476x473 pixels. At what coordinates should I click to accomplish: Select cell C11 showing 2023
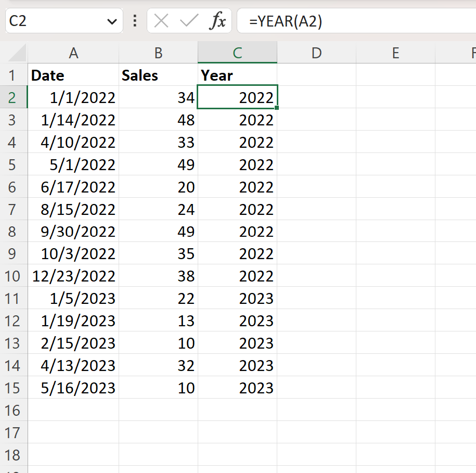point(237,298)
